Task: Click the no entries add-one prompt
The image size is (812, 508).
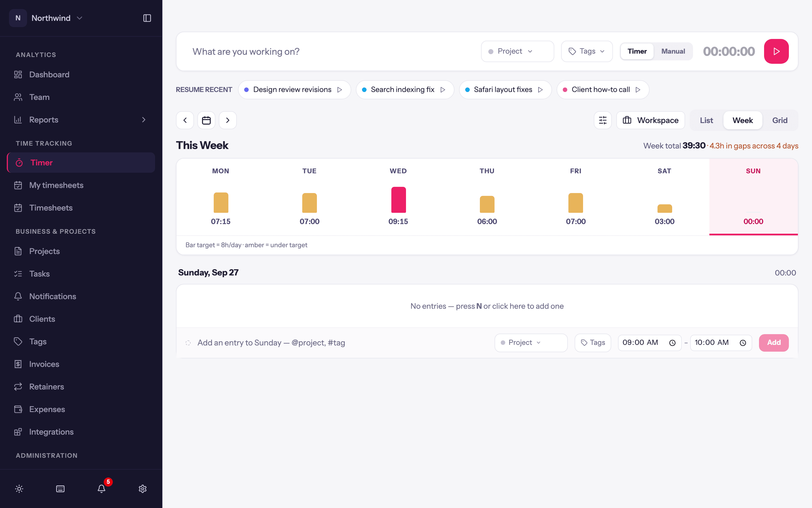Action: [487, 306]
